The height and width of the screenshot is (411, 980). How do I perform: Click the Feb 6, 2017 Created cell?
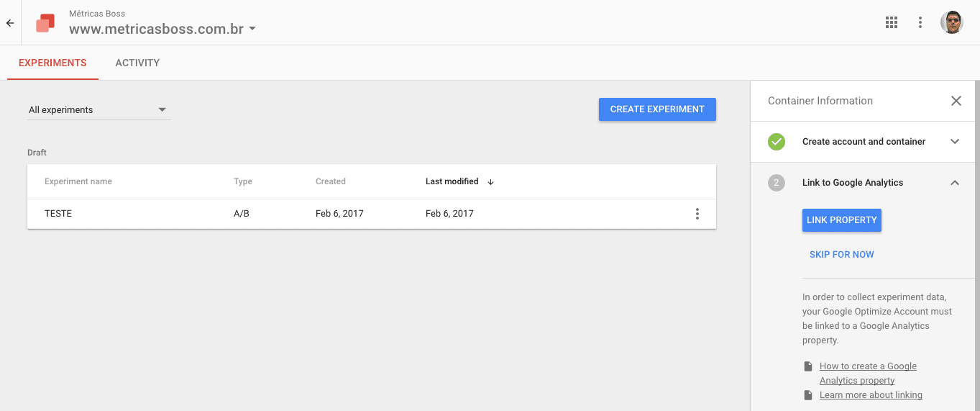pyautogui.click(x=339, y=214)
